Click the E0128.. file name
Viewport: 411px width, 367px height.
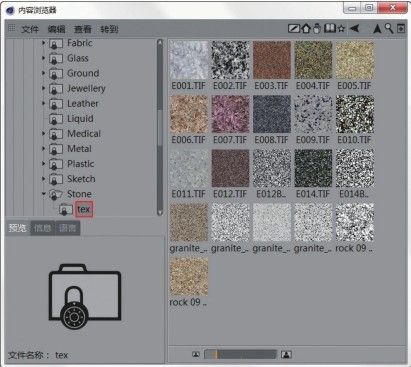click(x=271, y=194)
